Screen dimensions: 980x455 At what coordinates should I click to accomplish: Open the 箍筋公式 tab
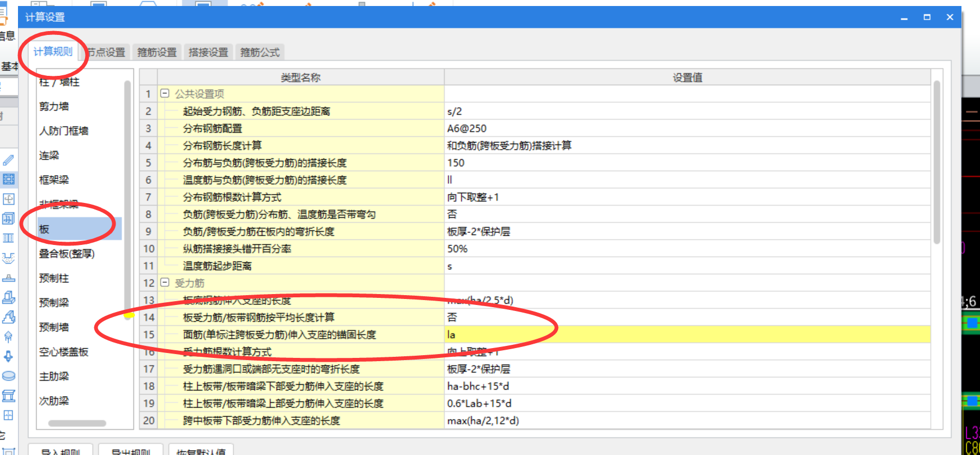[x=260, y=52]
